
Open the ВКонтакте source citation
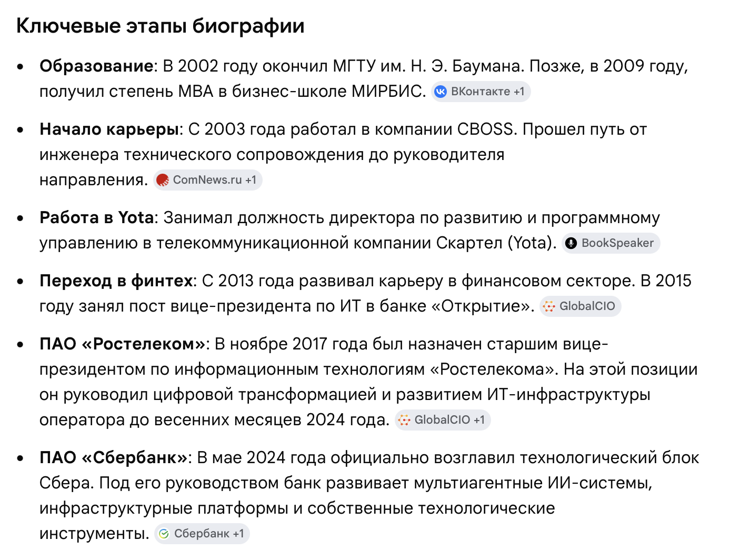pyautogui.click(x=481, y=92)
